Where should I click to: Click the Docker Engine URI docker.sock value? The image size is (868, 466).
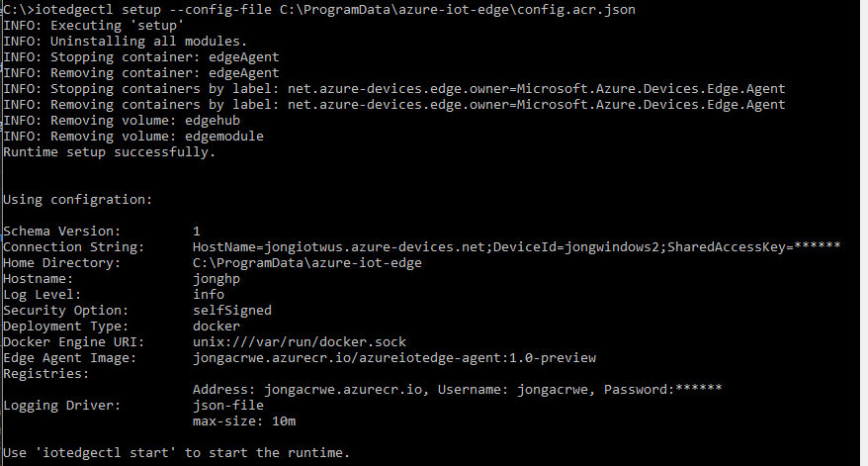[x=299, y=341]
